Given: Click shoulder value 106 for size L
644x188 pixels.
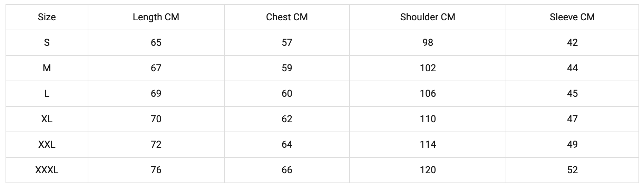Looking at the screenshot, I should coord(428,94).
